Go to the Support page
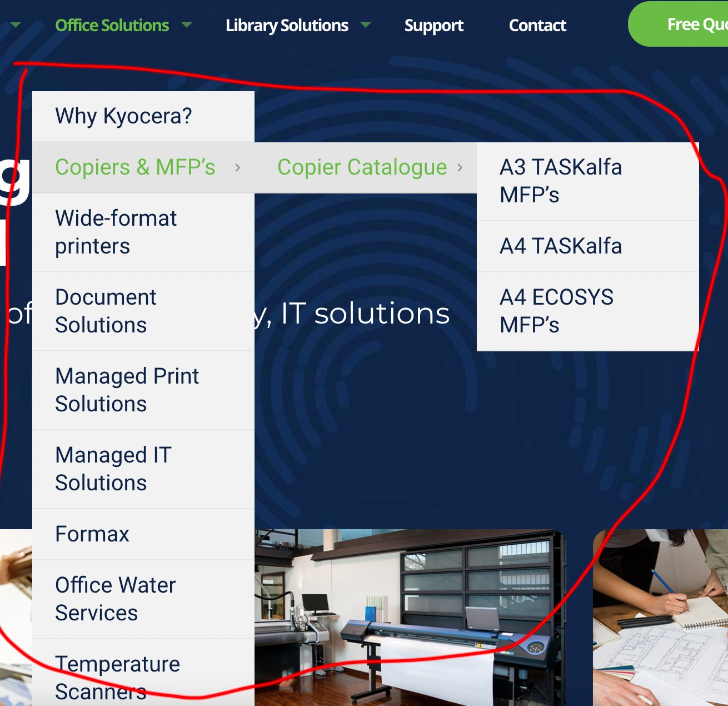 [433, 26]
